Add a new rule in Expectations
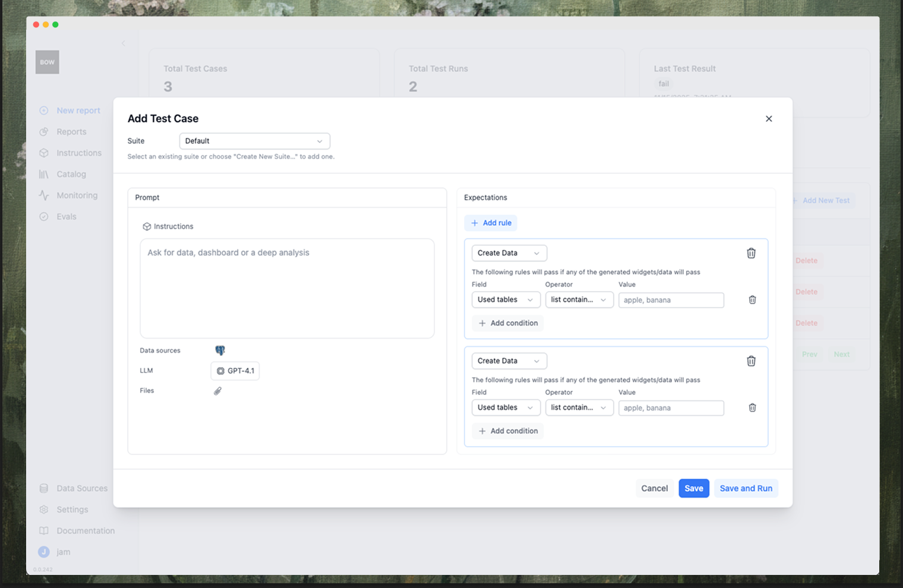Screen dimensions: 903x588 [x=491, y=222]
